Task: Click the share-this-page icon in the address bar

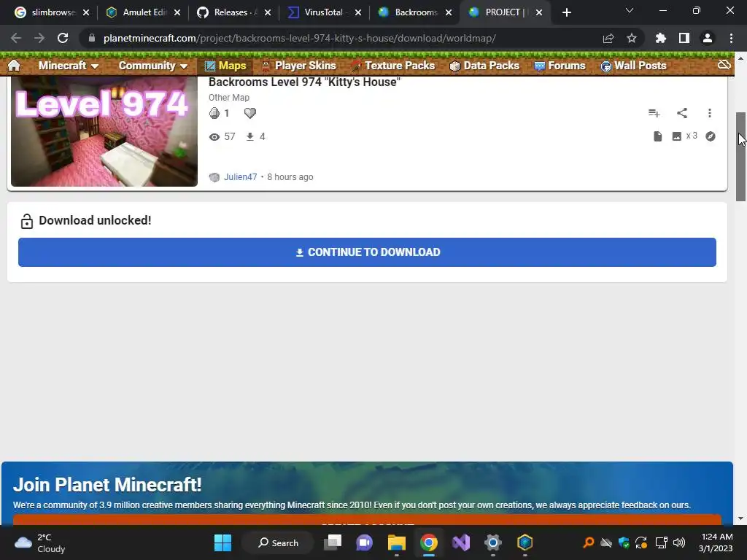Action: tap(608, 38)
